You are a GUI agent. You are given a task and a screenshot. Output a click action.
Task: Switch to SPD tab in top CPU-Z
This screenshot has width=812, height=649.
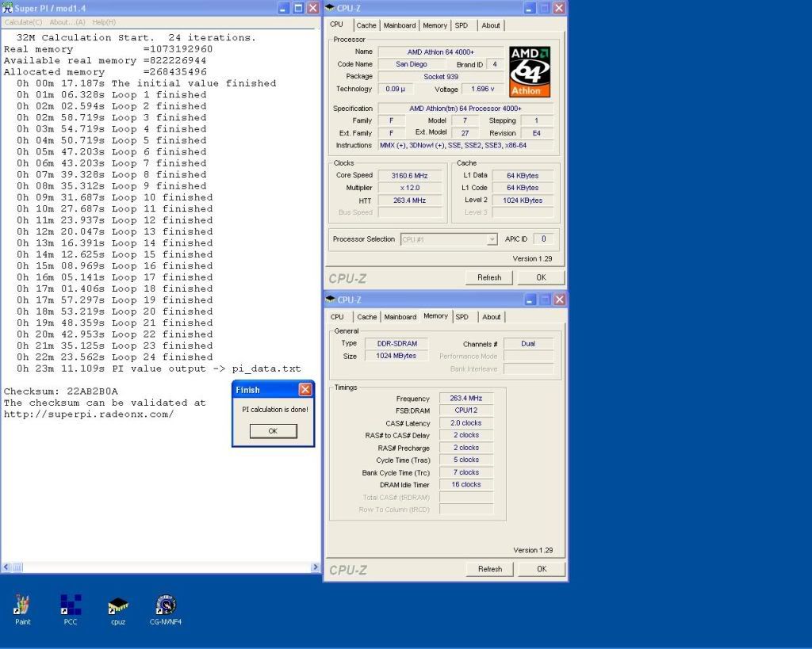pyautogui.click(x=462, y=25)
